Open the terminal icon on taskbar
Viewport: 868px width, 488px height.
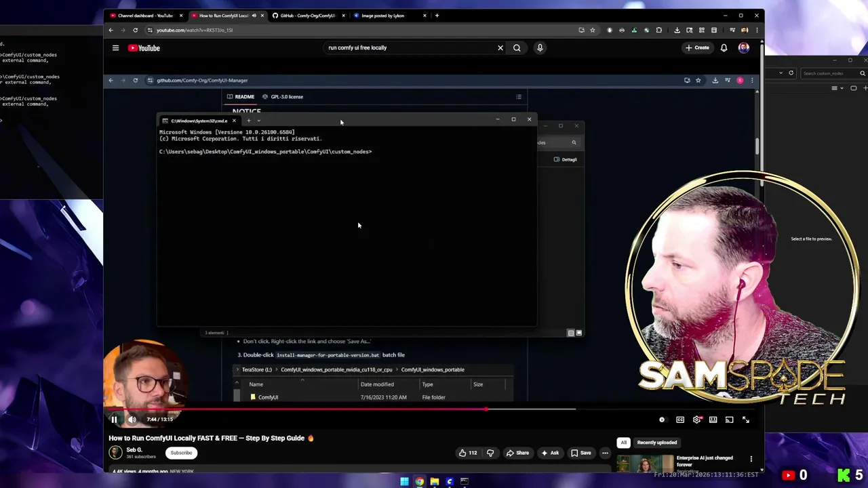point(465,482)
